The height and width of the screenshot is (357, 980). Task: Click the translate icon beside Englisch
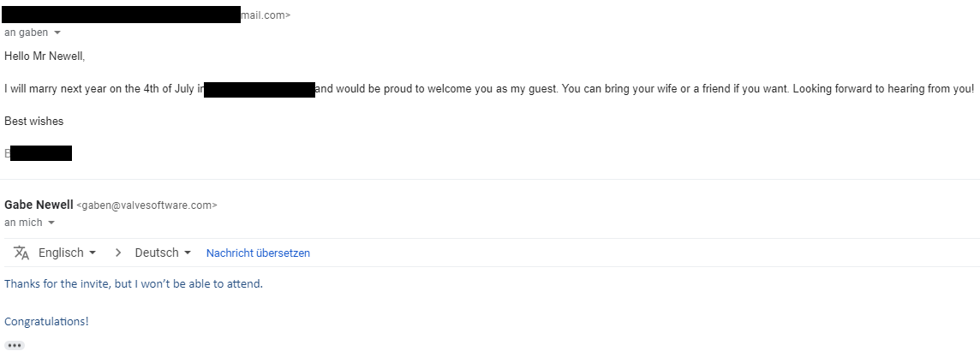pyautogui.click(x=21, y=253)
